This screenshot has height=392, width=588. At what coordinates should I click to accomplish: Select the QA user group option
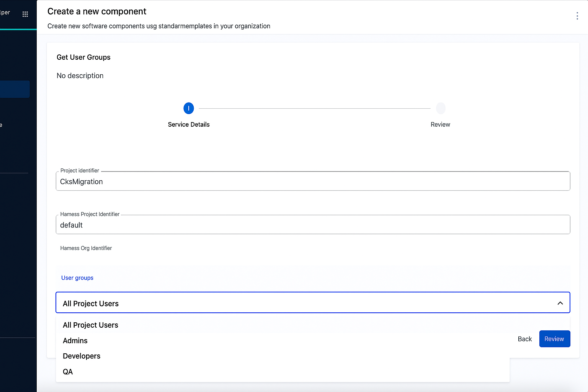coord(68,372)
